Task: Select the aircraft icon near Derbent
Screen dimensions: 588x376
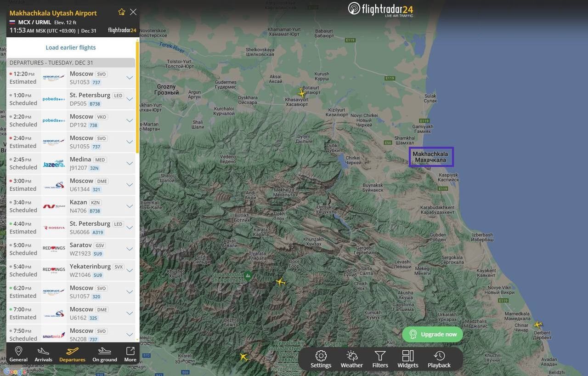Action: [537, 325]
